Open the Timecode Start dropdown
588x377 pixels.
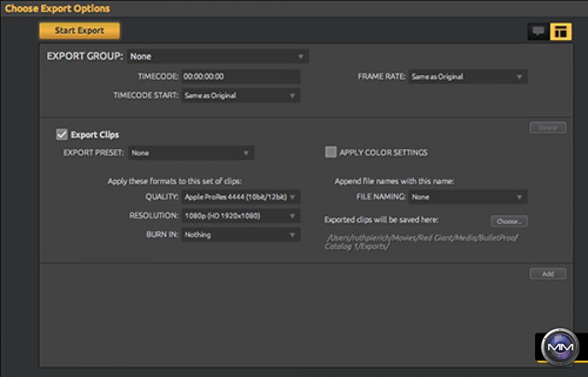[x=240, y=95]
